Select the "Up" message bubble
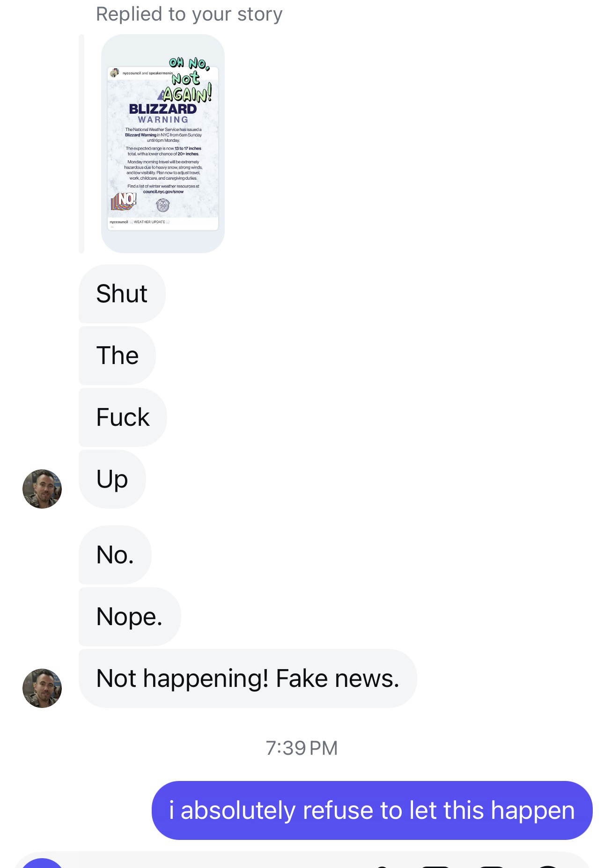604x868 pixels. pyautogui.click(x=112, y=479)
